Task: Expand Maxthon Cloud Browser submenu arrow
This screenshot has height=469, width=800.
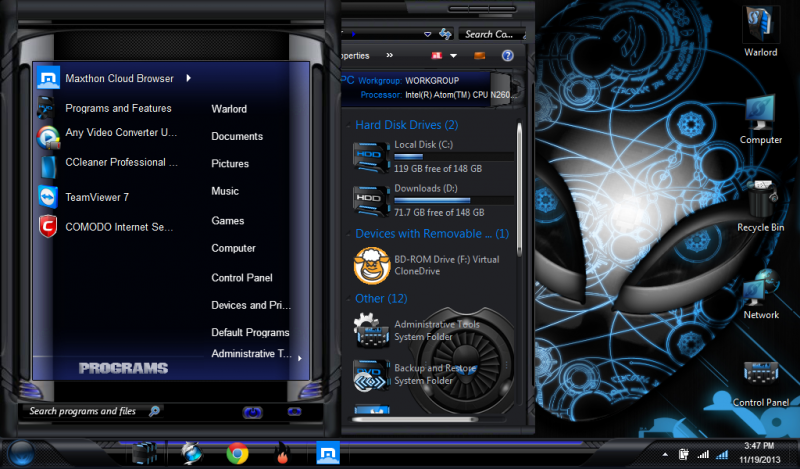Action: click(188, 78)
